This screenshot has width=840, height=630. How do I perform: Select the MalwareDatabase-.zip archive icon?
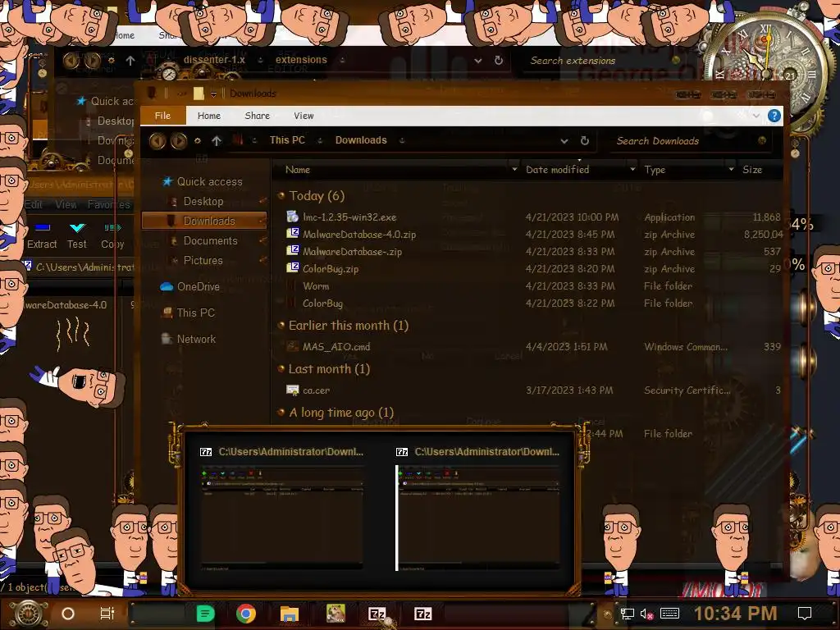click(x=293, y=251)
